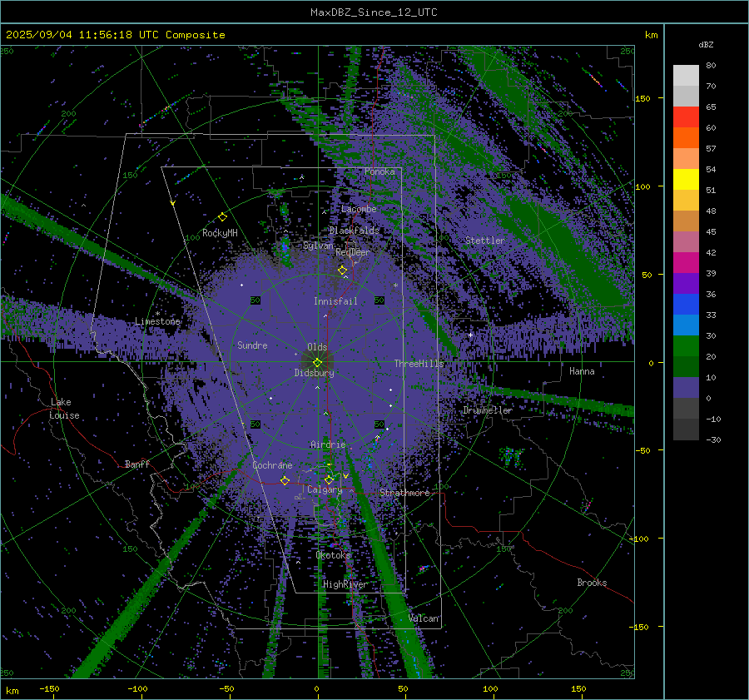The height and width of the screenshot is (700, 749).
Task: Select the bright green 30-20 dBZ swatch
Action: coord(686,345)
